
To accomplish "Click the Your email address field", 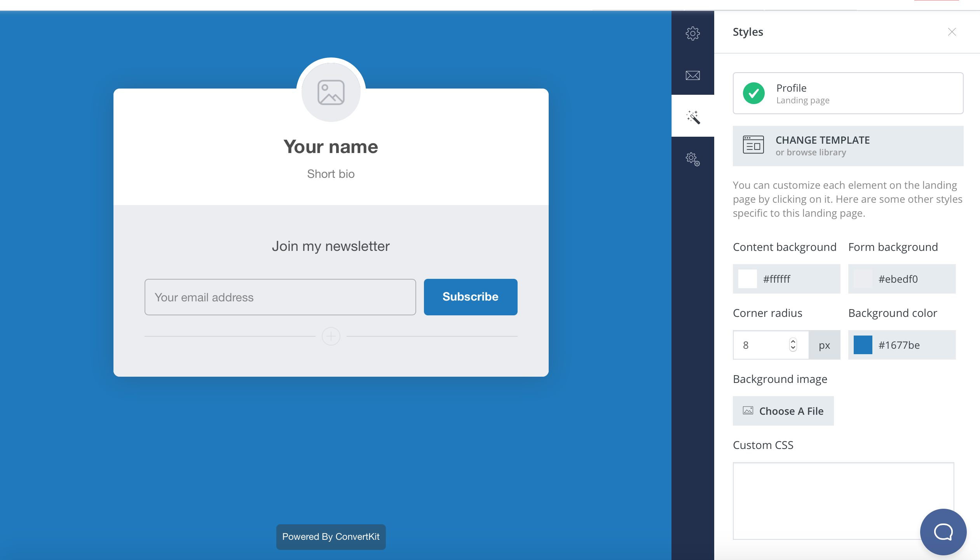I will [x=280, y=297].
